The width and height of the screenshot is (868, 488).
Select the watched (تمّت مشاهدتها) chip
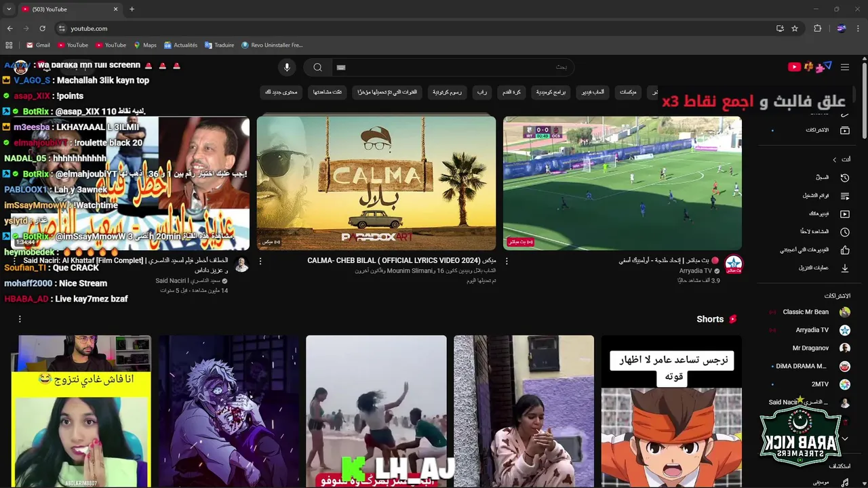click(328, 92)
